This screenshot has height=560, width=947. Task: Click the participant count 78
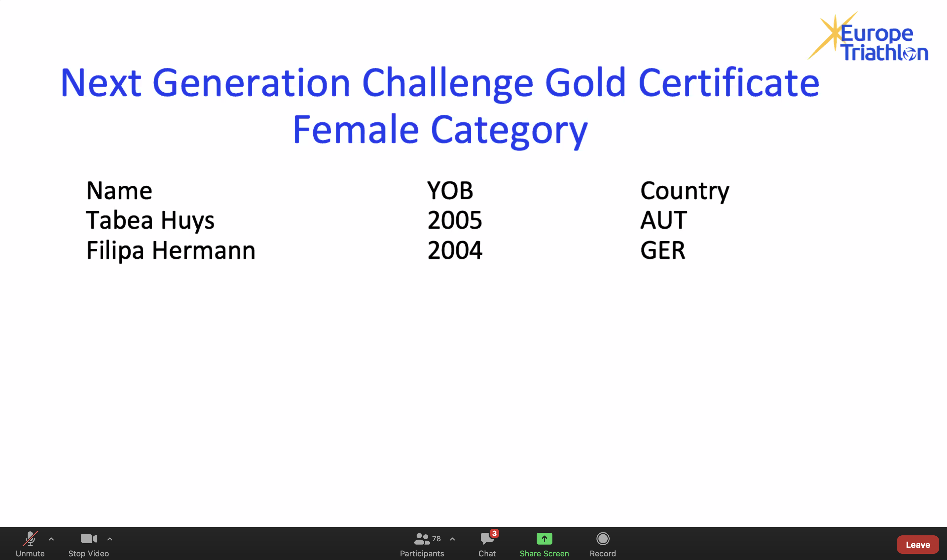tap(436, 539)
